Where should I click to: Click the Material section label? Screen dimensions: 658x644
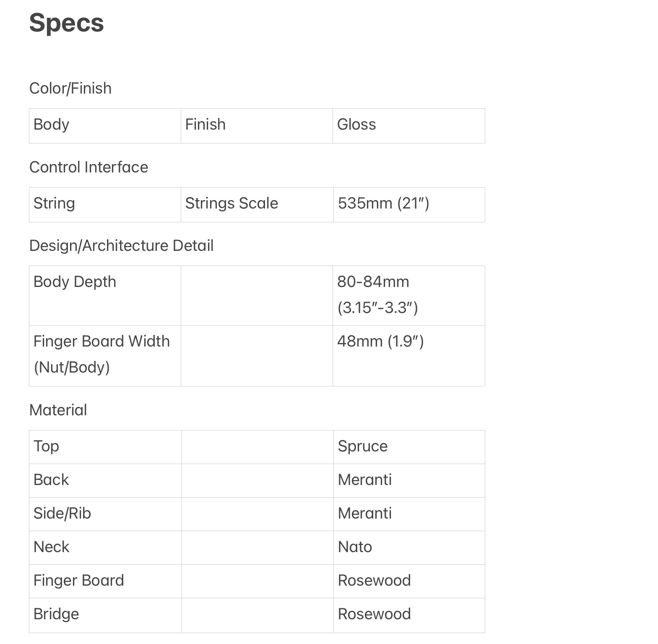58,410
